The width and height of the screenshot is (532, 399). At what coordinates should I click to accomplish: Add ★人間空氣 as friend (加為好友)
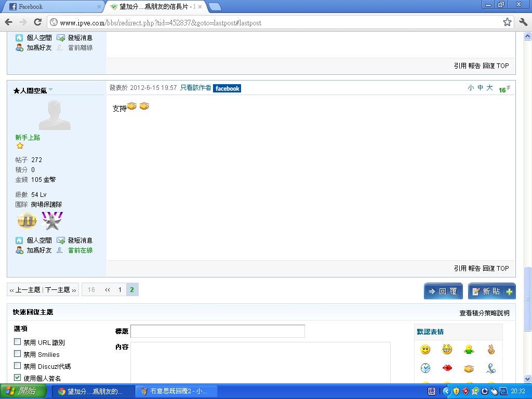(x=39, y=250)
